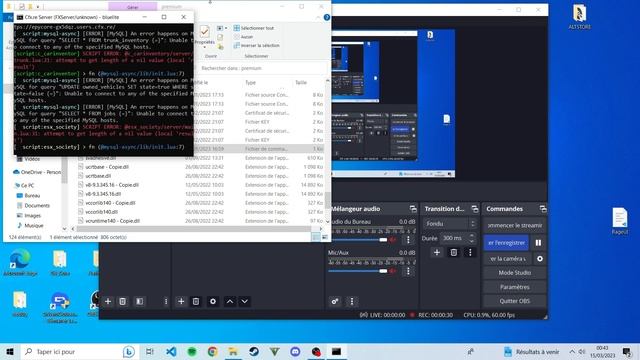Open virtual camera settings gear in OBS
Screen dimensions: 640x360
540,259
